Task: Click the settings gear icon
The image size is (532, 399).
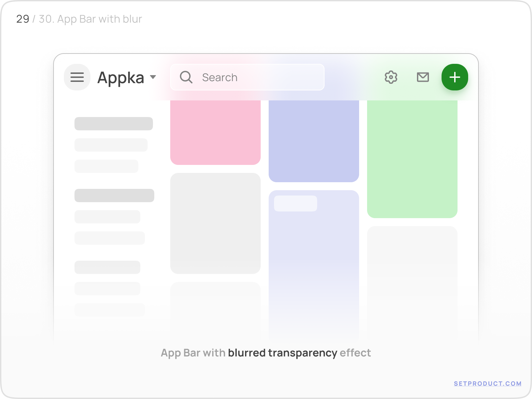Action: tap(391, 77)
